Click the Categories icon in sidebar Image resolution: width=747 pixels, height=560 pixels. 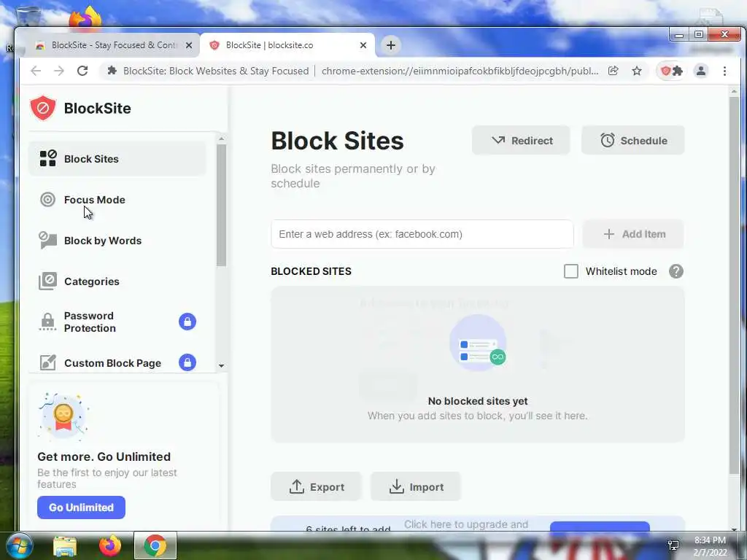point(47,281)
